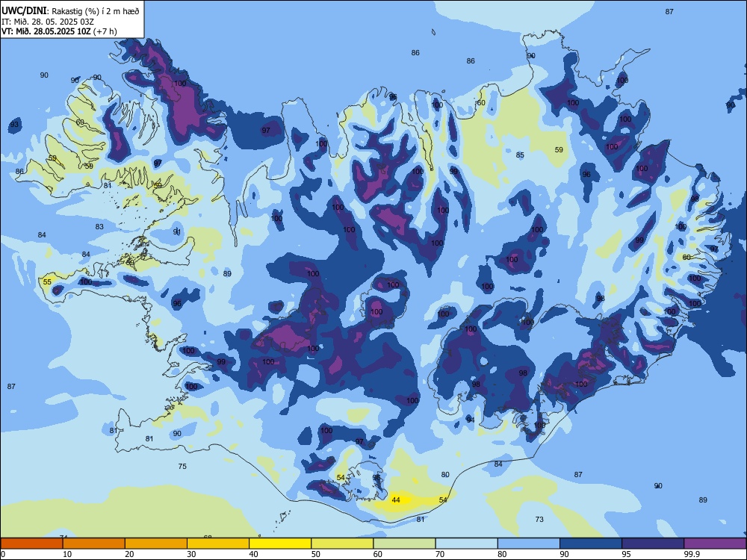The image size is (747, 560).
Task: Click the legend tick label 10
Action: [67, 554]
